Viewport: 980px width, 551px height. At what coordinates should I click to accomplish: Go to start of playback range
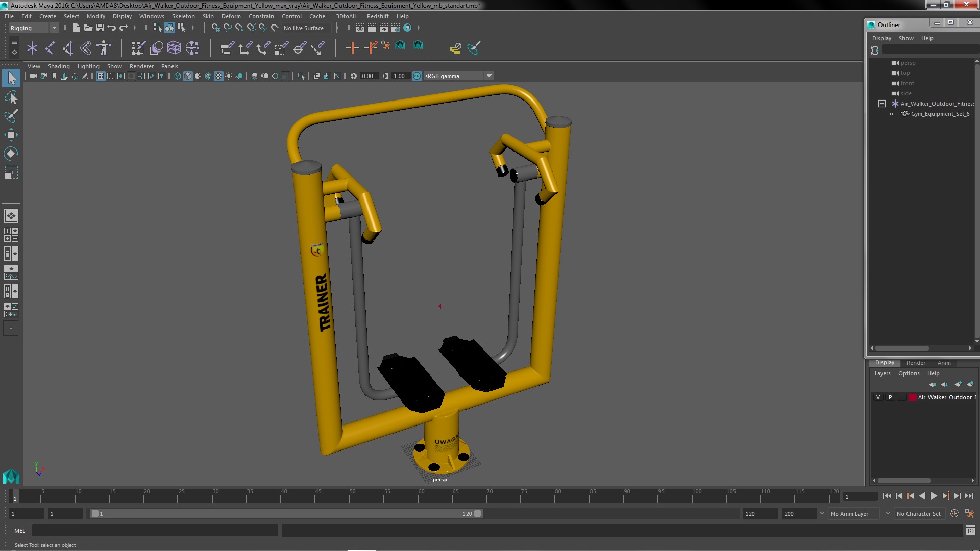887,496
